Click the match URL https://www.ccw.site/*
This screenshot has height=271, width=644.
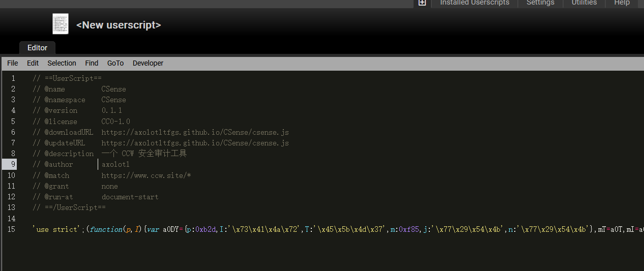[x=146, y=175]
